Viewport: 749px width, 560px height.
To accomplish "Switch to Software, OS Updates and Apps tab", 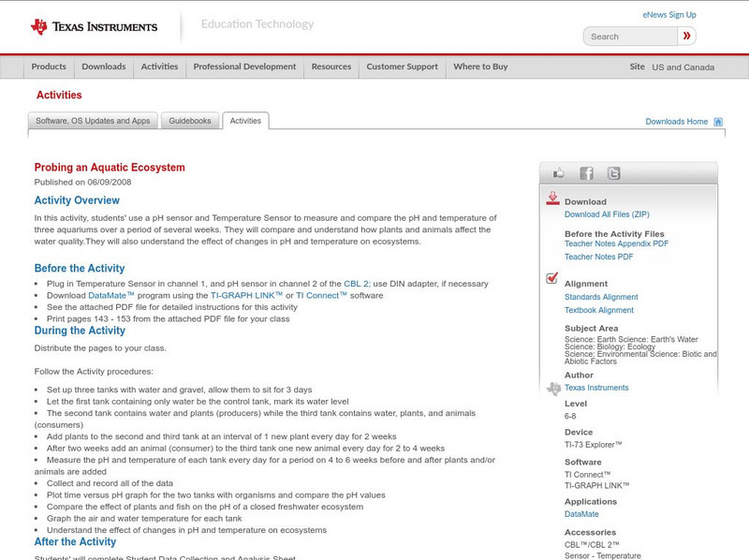I will (93, 121).
